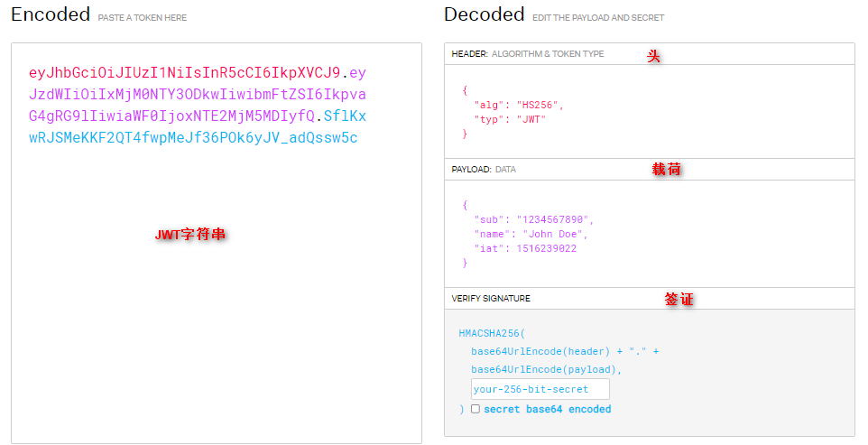Click the PAYLOAD: DATA section label
The height and width of the screenshot is (445, 868).
click(x=484, y=169)
